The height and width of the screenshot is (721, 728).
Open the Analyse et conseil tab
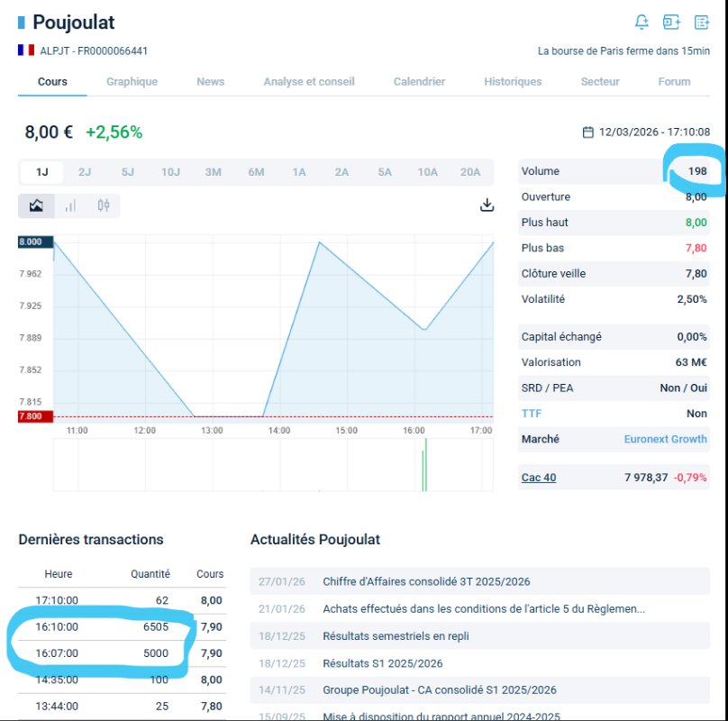(x=309, y=81)
